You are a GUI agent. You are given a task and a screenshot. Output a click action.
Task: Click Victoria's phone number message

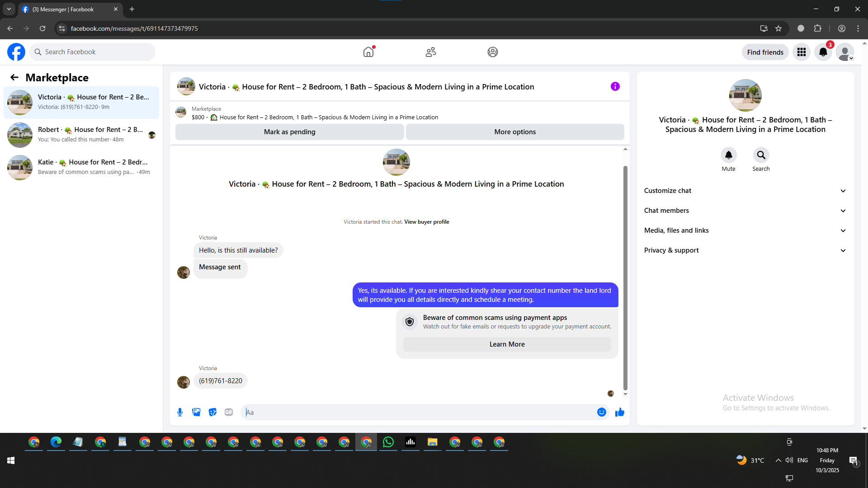point(221,381)
